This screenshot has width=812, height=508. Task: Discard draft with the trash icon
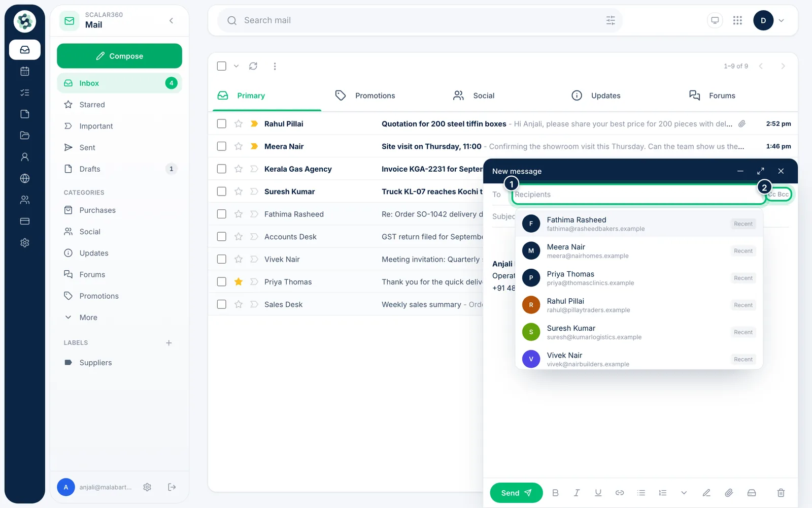pos(781,493)
